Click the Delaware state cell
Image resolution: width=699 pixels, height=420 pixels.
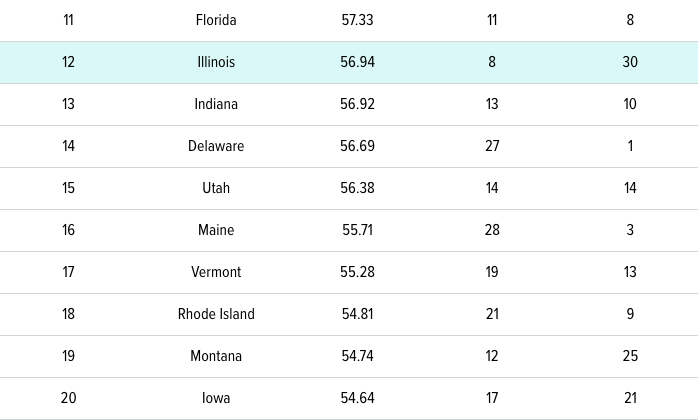click(216, 146)
